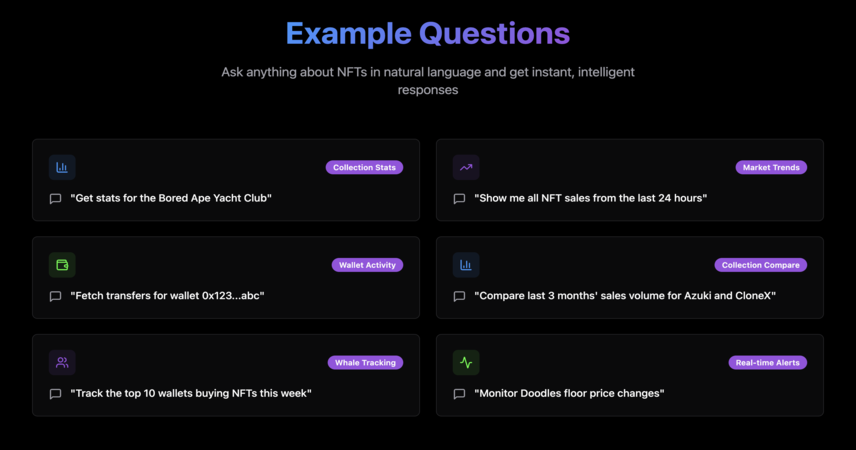This screenshot has height=450, width=856.
Task: Click the bar chart icon in Collection Compare card
Action: coord(466,265)
